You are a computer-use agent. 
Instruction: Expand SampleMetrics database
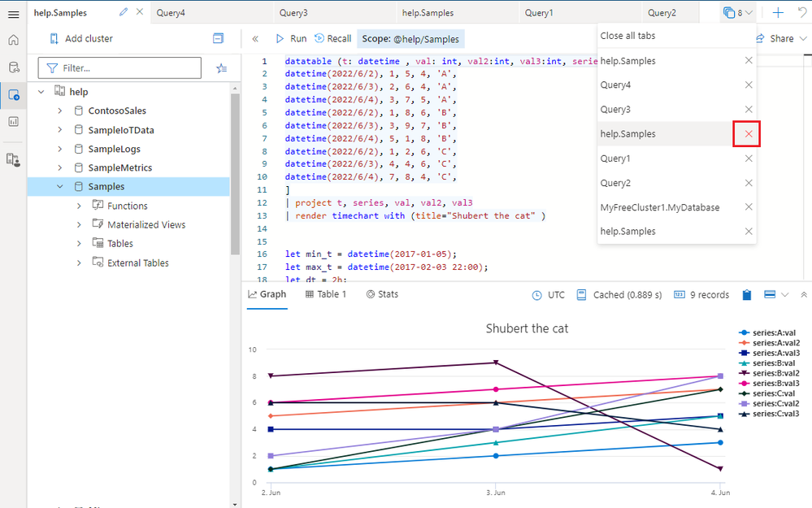pos(60,167)
